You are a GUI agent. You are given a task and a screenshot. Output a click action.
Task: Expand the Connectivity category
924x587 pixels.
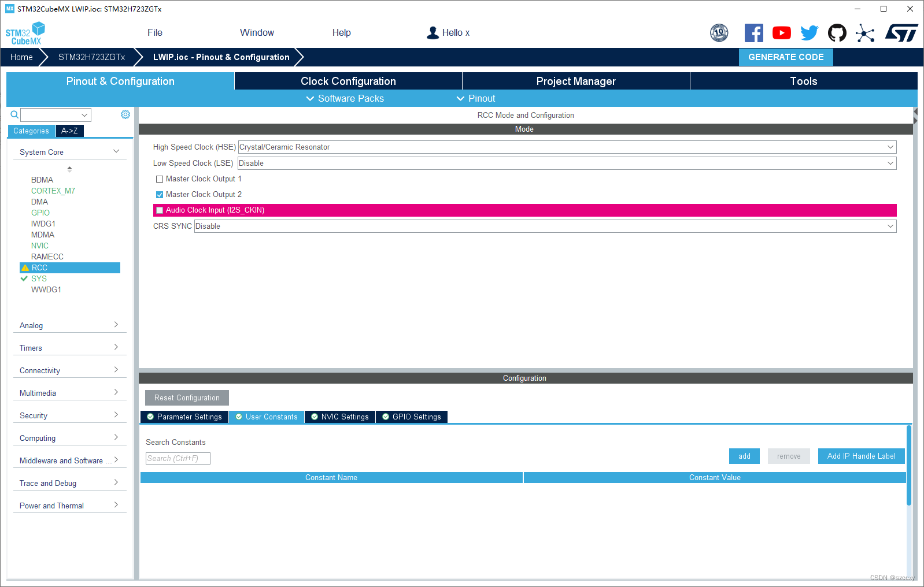pos(69,370)
